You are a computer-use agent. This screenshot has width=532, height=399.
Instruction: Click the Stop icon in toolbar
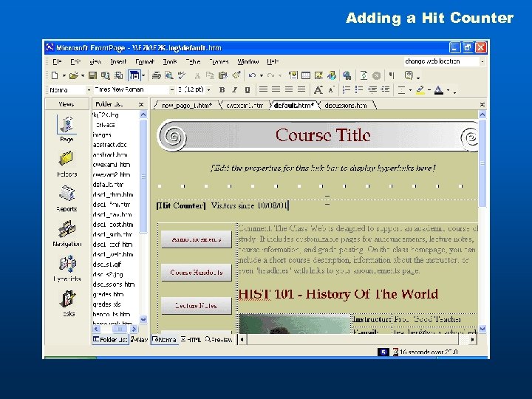(x=376, y=75)
